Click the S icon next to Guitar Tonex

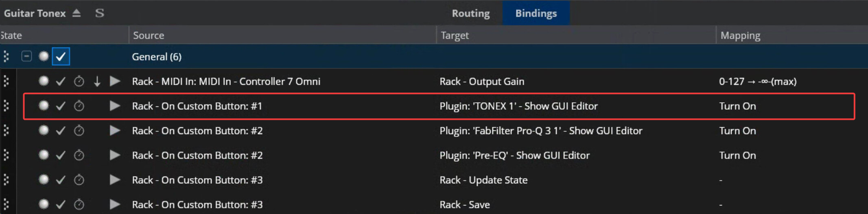100,13
